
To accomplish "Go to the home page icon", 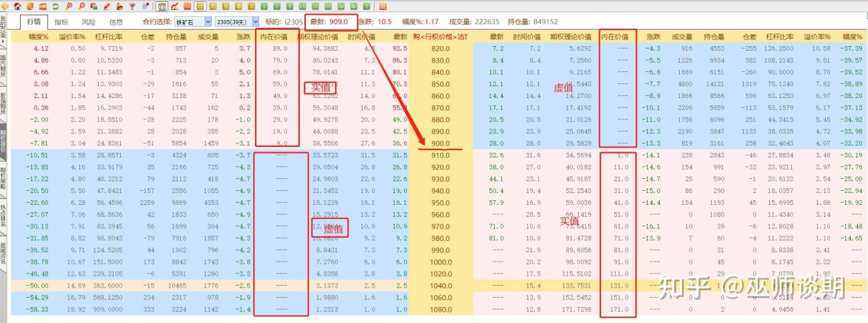I will [x=17, y=6].
